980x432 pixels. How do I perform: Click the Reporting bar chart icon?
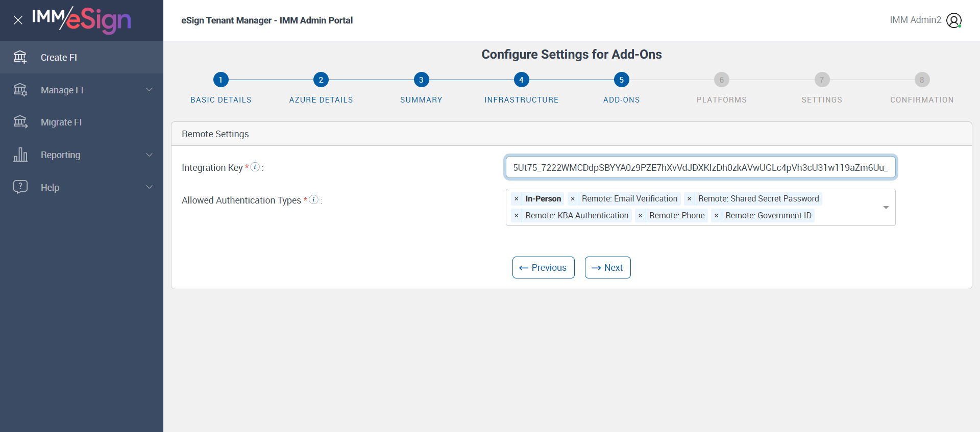(20, 155)
